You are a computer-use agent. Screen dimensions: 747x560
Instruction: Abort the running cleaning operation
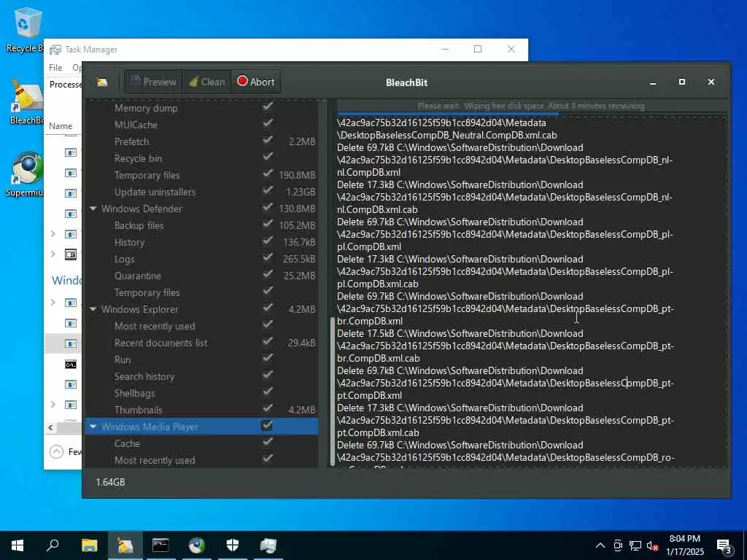(256, 82)
